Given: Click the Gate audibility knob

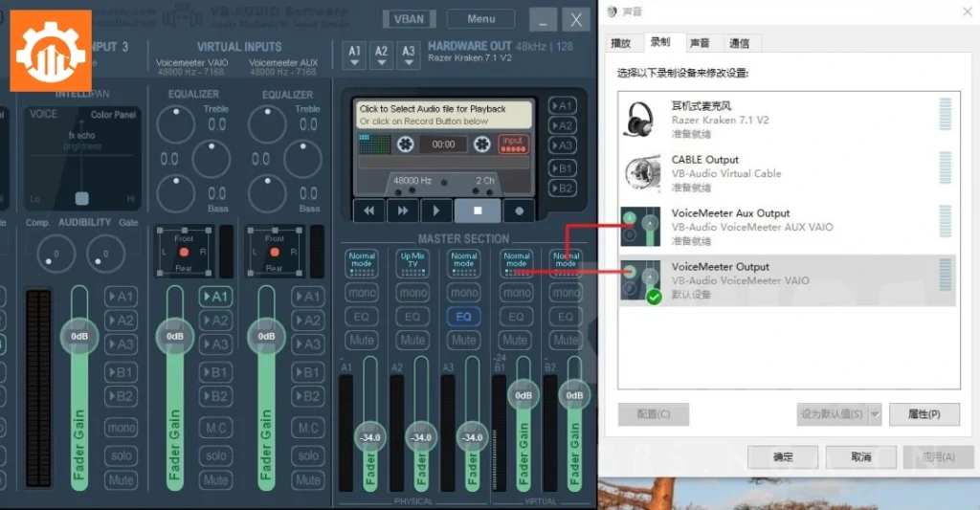Looking at the screenshot, I should point(105,255).
